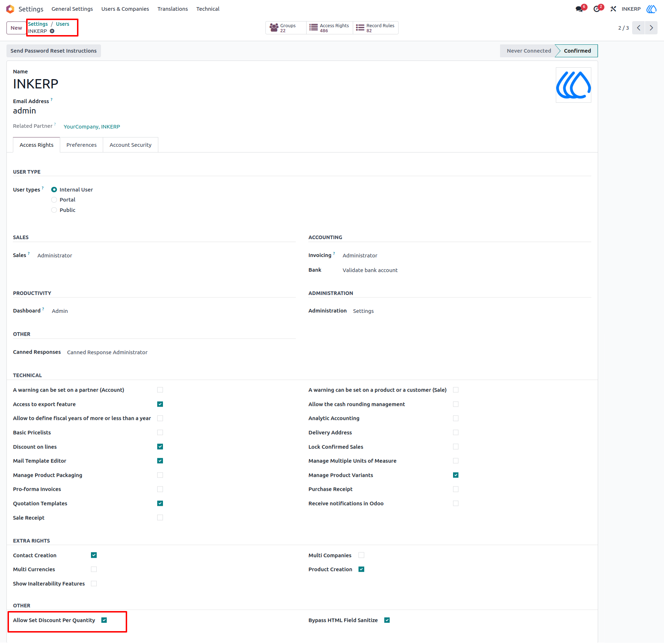Open the Users & Companies menu
This screenshot has width=664, height=644.
pyautogui.click(x=125, y=9)
